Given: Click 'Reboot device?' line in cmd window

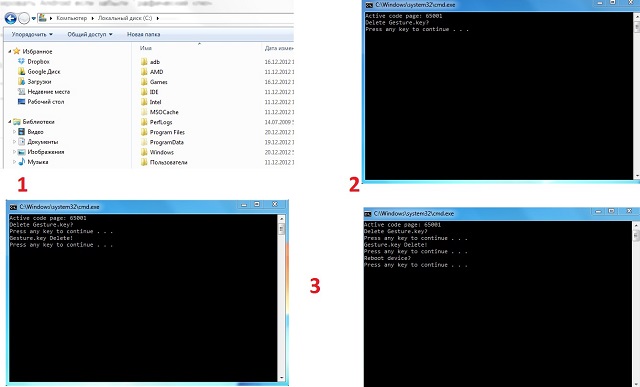Looking at the screenshot, I should (x=387, y=258).
